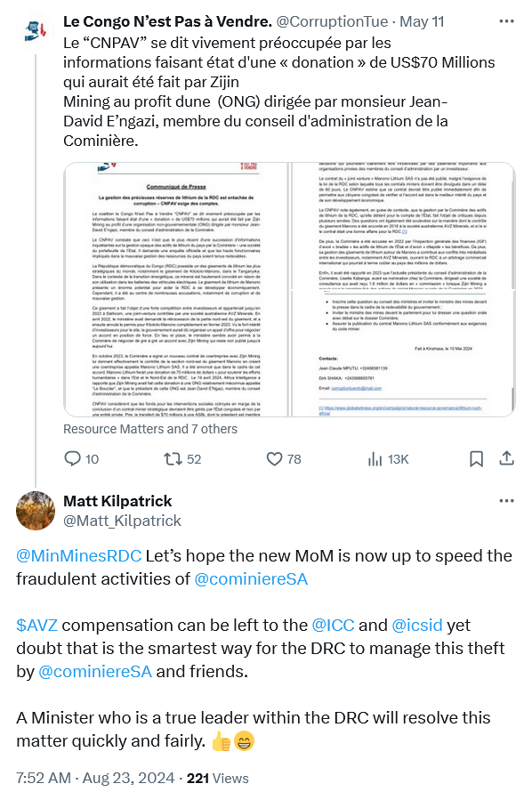Click the reply icon with 10 replies
Viewport: 532px width, 800px height.
(x=72, y=458)
